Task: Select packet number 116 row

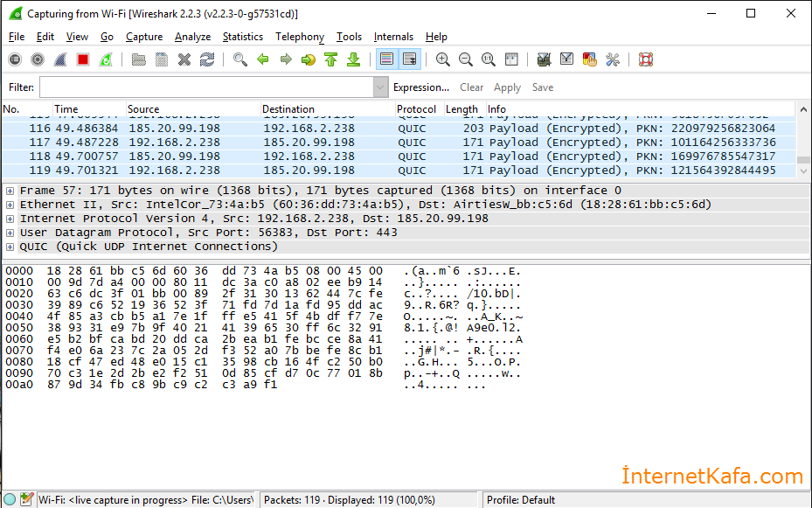Action: (399, 129)
